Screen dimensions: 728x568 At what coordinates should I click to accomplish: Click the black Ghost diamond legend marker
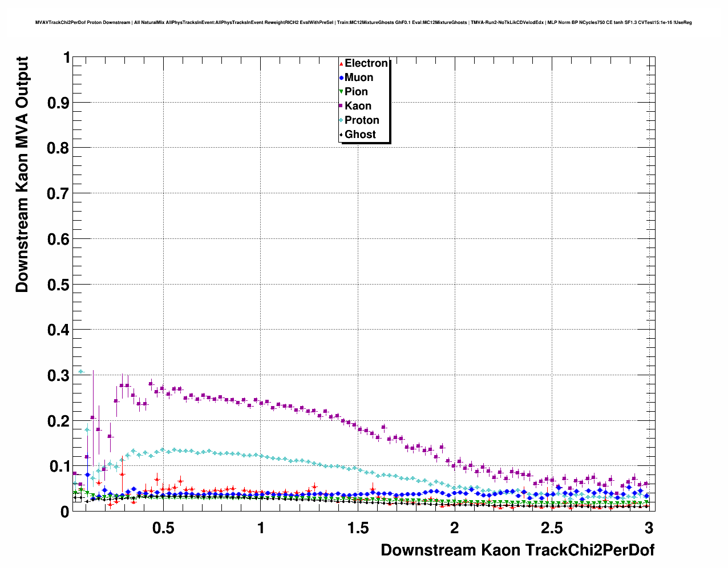point(341,135)
